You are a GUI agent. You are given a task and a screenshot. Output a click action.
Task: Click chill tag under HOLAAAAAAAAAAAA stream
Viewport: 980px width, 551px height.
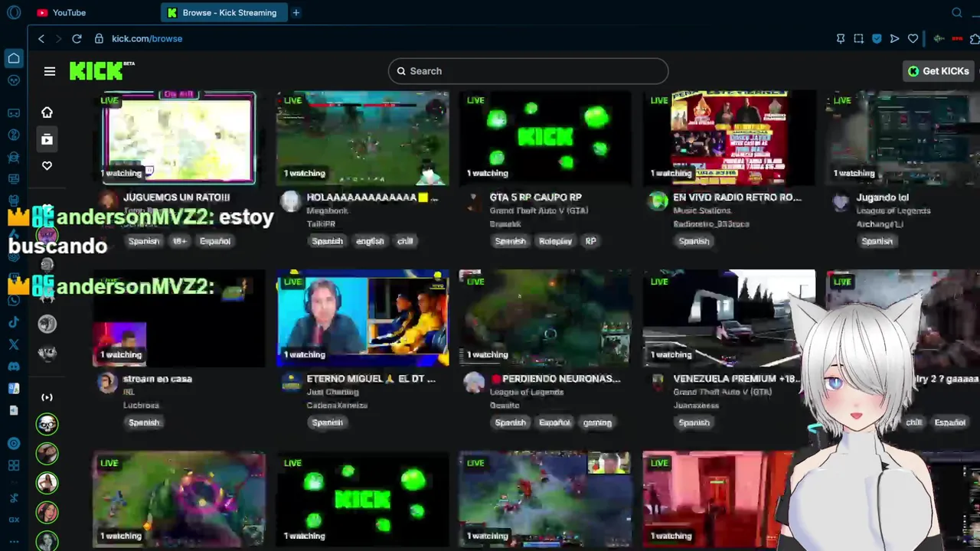tap(405, 241)
